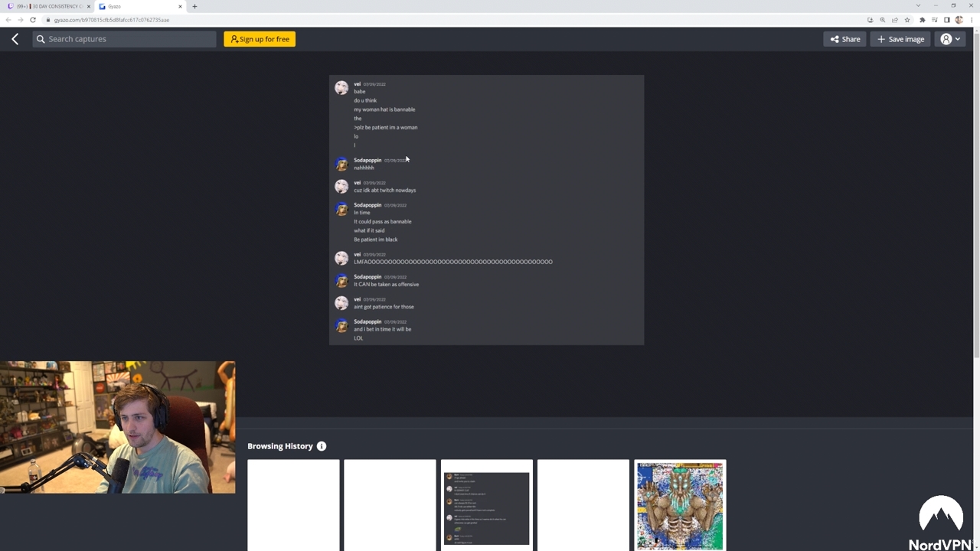Click the message "and i bet in time it will be"

pos(383,329)
